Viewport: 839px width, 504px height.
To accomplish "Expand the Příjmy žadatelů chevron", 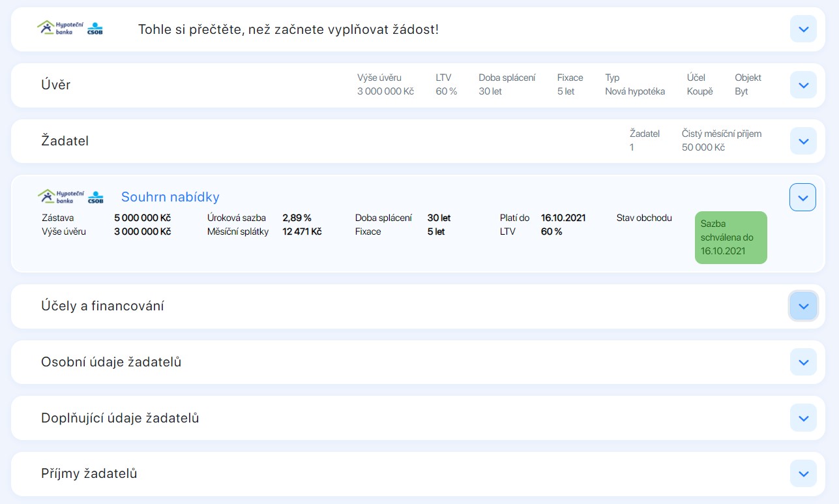I will click(x=802, y=474).
